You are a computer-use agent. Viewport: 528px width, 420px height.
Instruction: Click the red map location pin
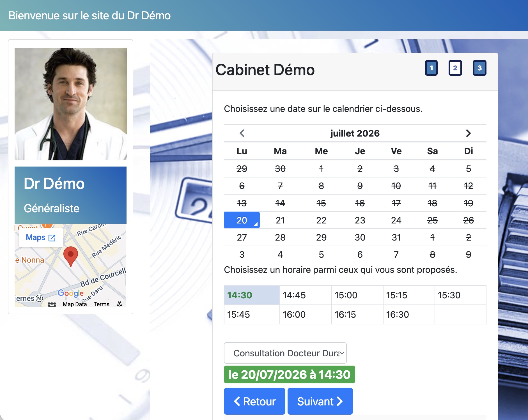pyautogui.click(x=71, y=257)
